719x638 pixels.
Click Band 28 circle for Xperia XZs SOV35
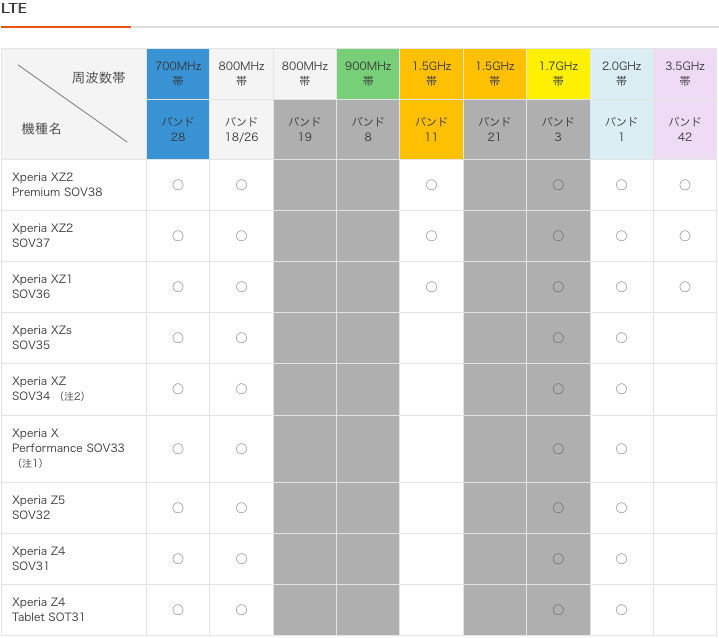[178, 338]
